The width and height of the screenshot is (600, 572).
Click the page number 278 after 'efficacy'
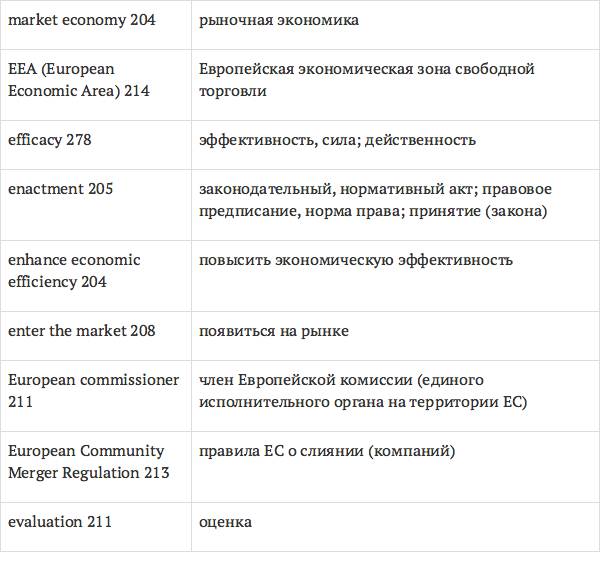79,140
